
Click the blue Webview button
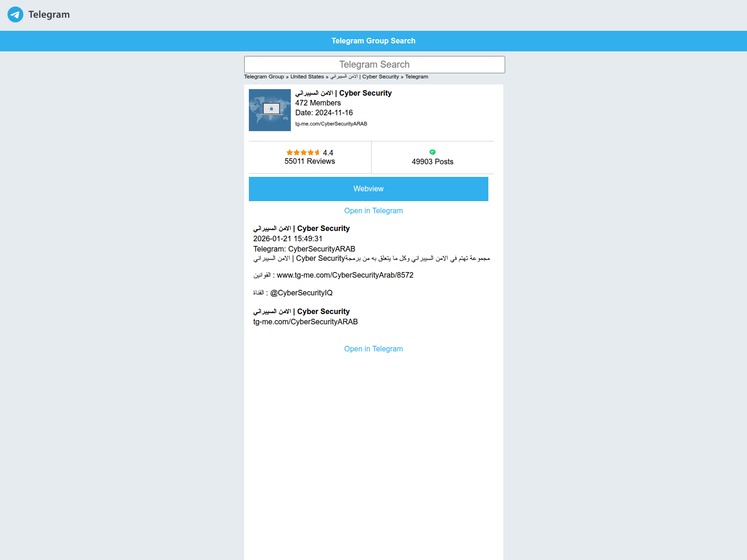368,189
